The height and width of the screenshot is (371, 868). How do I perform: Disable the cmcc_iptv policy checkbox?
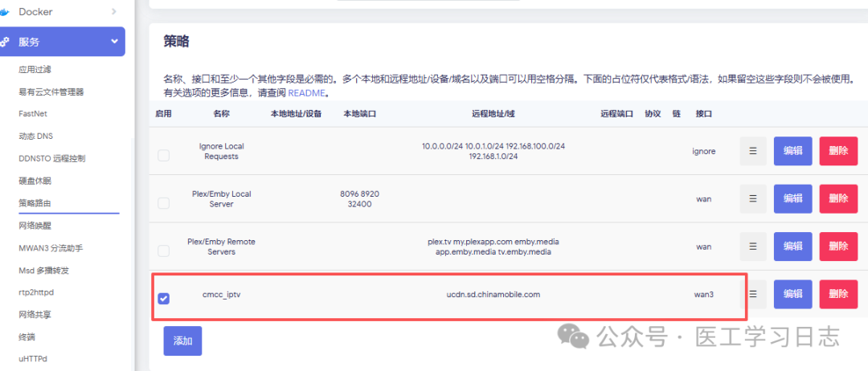(164, 299)
